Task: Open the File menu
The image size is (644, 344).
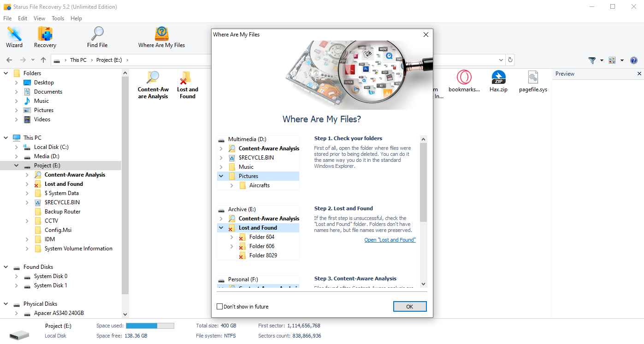Action: 7,18
